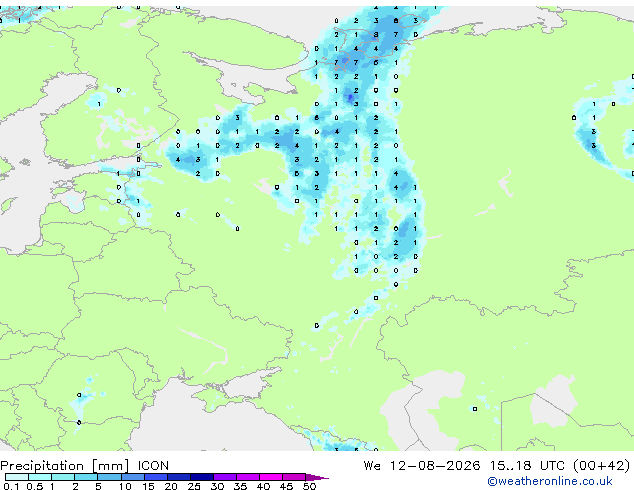Screen dimensions: 634x490
Task: Click the date text 'We 12-08-2026'
Action: (422, 465)
